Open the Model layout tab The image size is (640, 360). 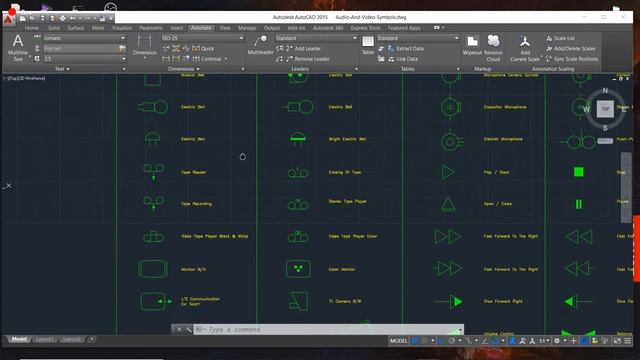pos(19,339)
